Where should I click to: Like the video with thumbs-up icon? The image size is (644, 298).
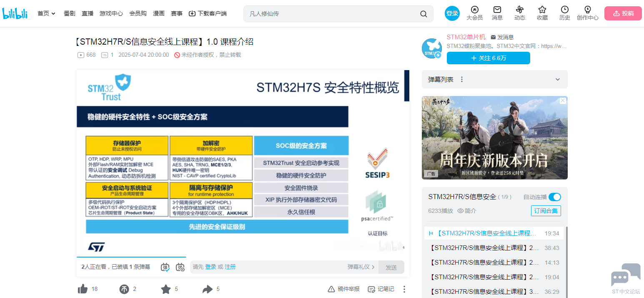pos(83,289)
